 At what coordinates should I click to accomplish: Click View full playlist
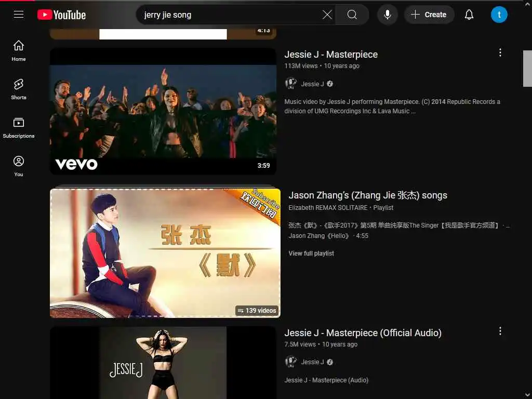tap(311, 254)
